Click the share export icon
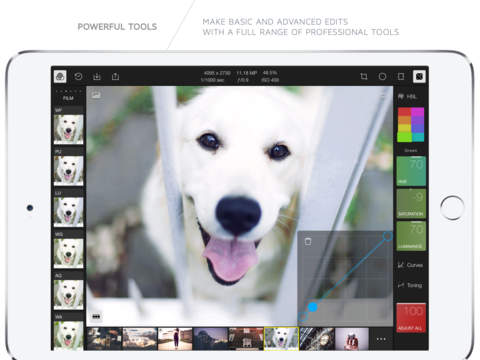The image size is (480, 360). pos(115,77)
